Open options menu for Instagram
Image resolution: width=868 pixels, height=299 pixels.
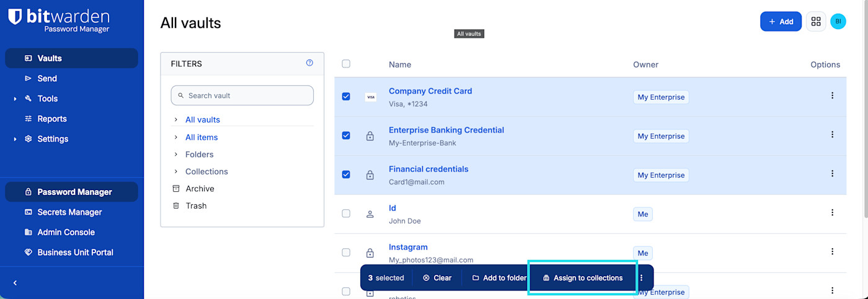pos(832,251)
